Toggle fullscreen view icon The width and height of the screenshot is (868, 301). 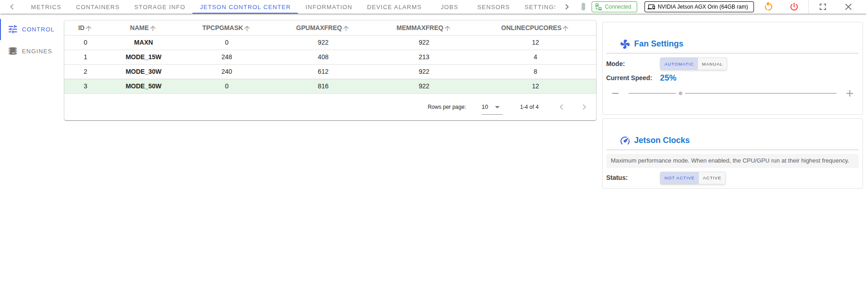(823, 7)
